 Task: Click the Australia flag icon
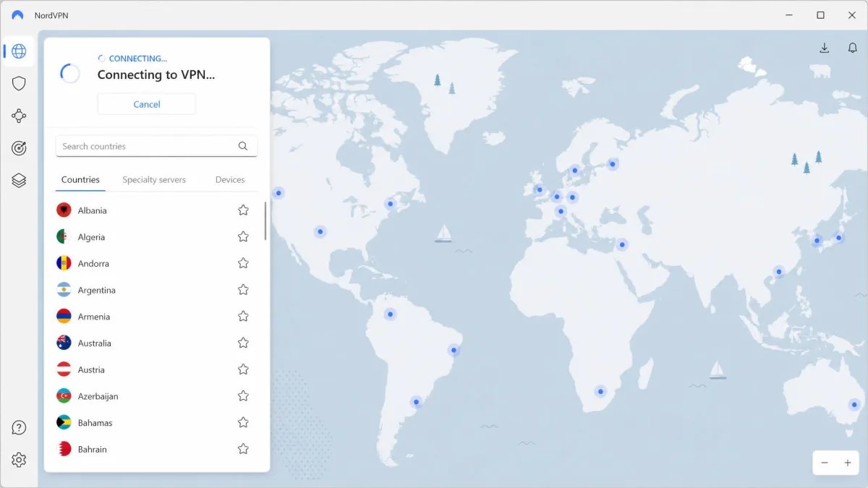click(64, 343)
